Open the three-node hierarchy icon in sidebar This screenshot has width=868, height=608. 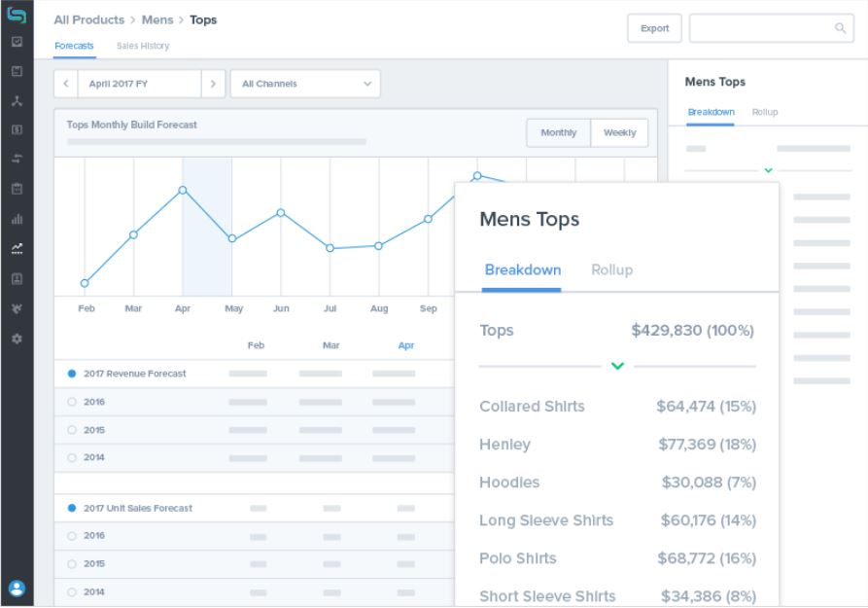[17, 101]
